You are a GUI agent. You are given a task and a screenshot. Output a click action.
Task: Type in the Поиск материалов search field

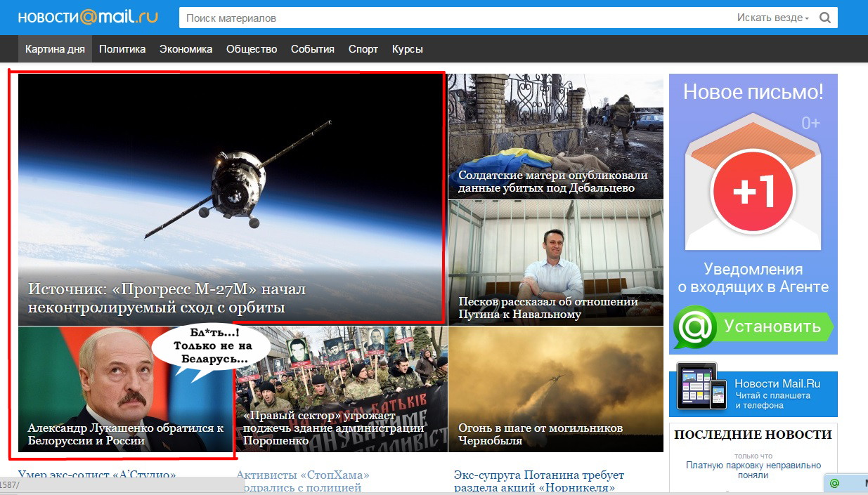(x=450, y=18)
